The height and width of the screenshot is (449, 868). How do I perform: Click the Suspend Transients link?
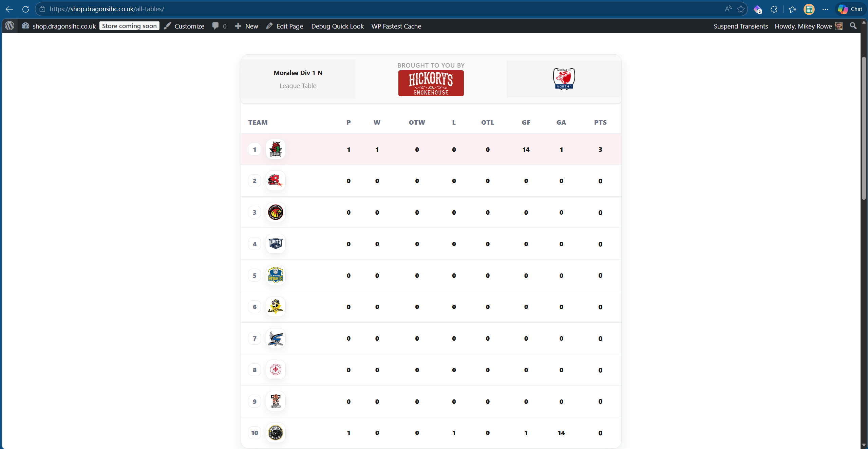click(740, 26)
